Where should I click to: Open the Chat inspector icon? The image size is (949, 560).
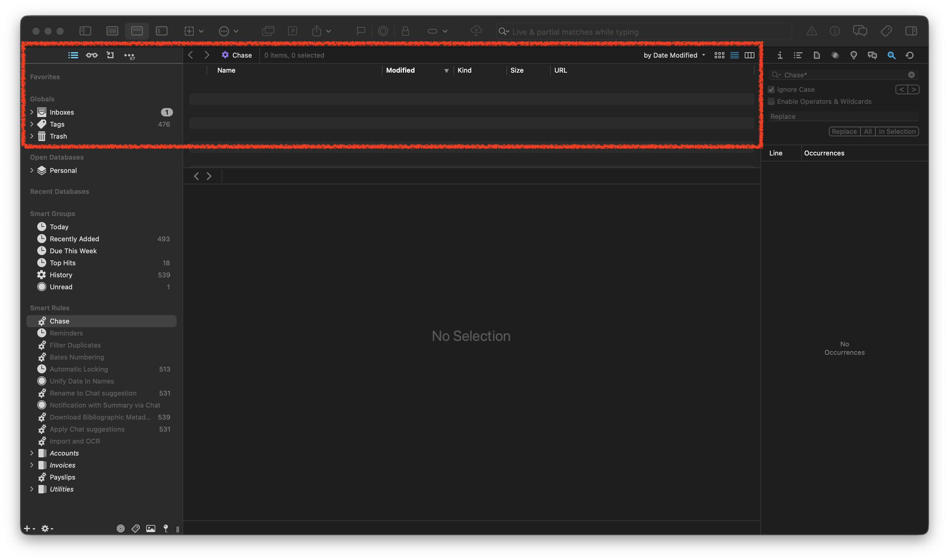pos(872,55)
